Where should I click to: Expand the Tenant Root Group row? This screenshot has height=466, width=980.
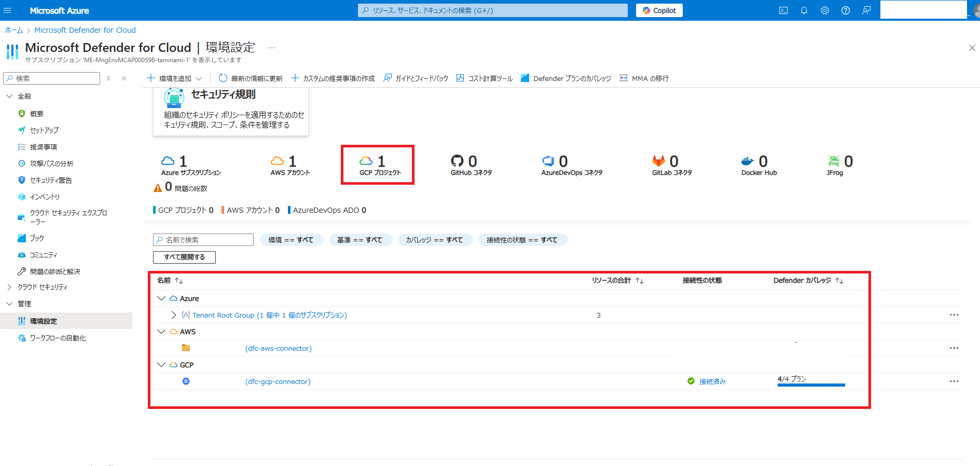coord(174,315)
